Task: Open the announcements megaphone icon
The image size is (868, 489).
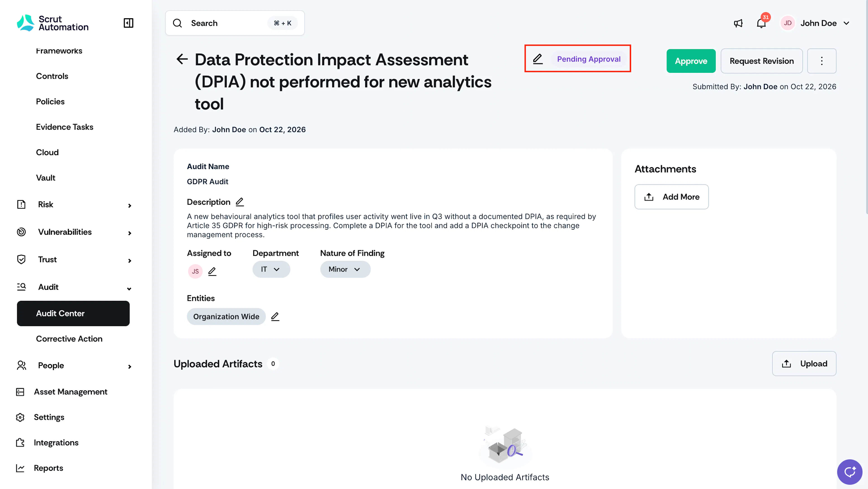Action: pyautogui.click(x=738, y=23)
